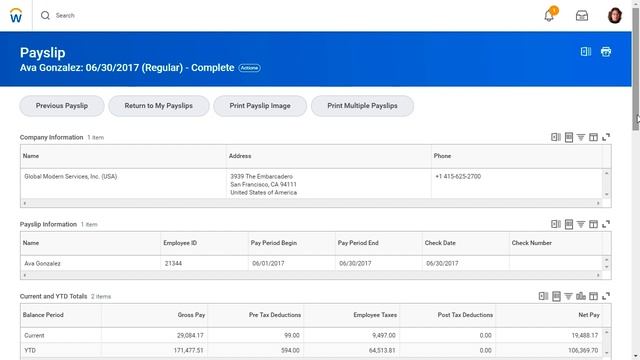The height and width of the screenshot is (360, 640).
Task: Click Company Information worksheet export icon
Action: [x=569, y=137]
